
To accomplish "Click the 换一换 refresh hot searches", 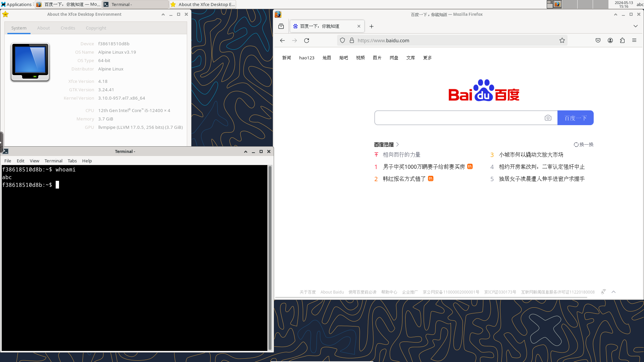I will tap(584, 145).
